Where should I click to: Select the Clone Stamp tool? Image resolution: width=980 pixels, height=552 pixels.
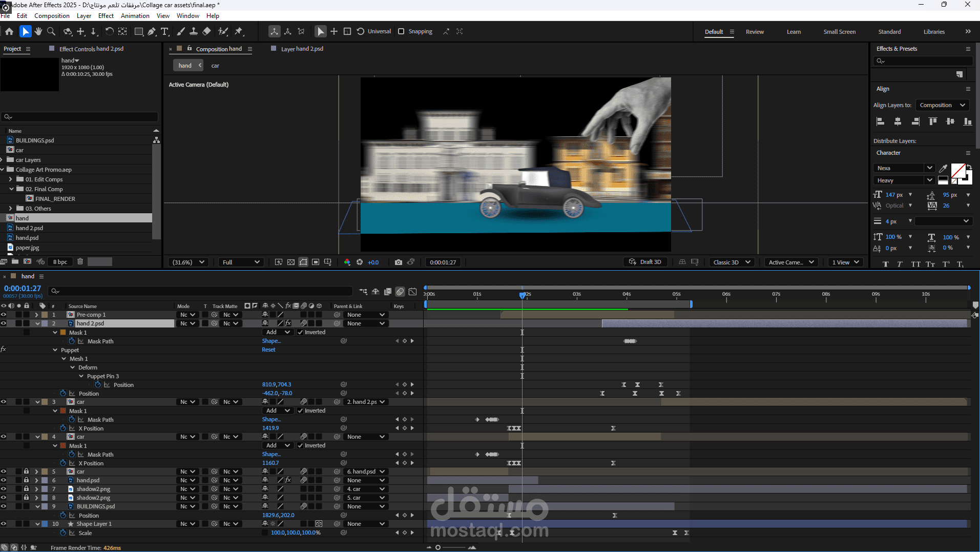click(x=193, y=31)
